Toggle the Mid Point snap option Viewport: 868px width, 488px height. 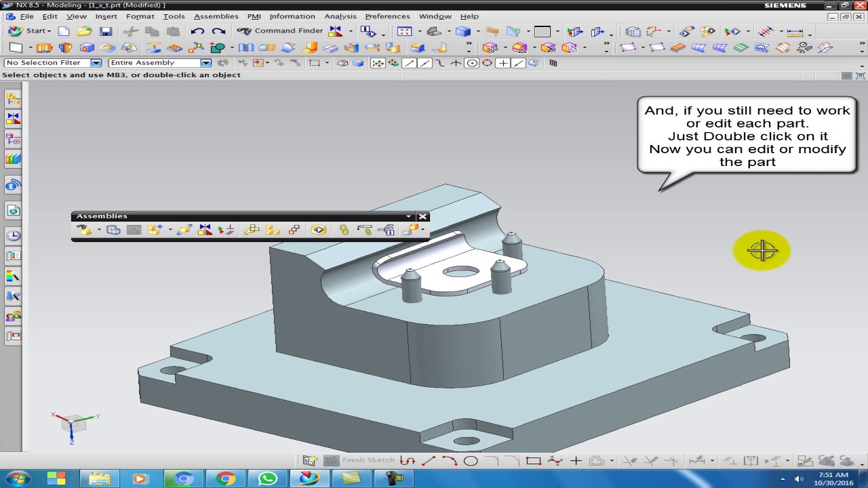pos(425,62)
